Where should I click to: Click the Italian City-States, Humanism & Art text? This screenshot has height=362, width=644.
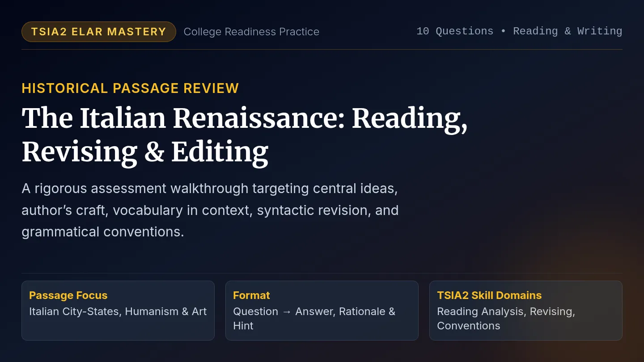coord(118,311)
